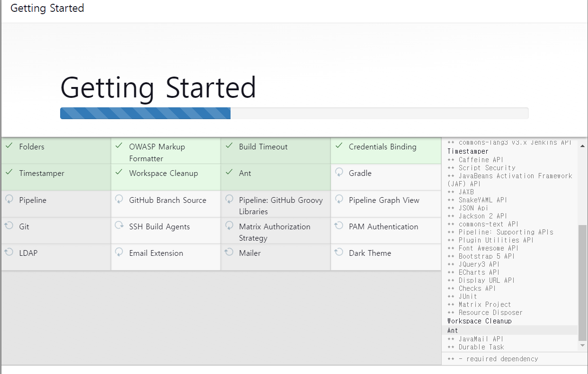The height and width of the screenshot is (374, 588).
Task: Click the installation progress bar
Action: 294,113
